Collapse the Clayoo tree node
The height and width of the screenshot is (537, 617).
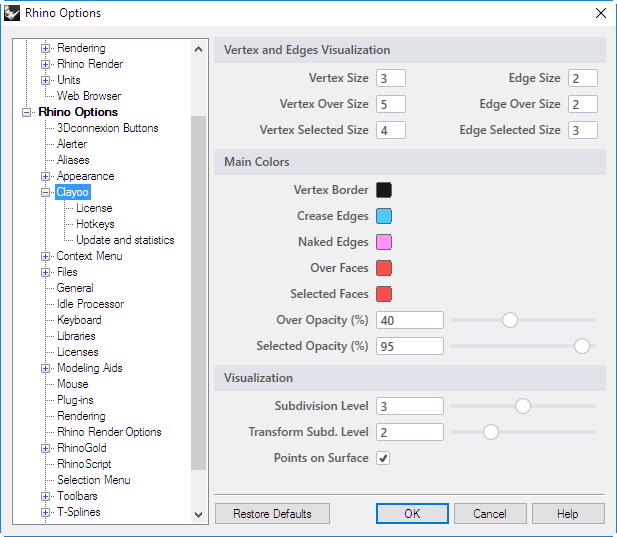click(x=46, y=192)
